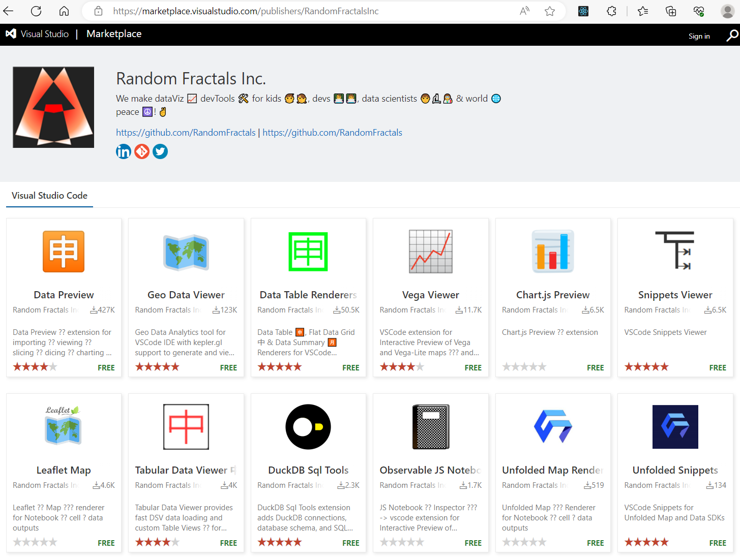This screenshot has height=560, width=740.
Task: Open the browser extensions puzzle icon
Action: 612,11
